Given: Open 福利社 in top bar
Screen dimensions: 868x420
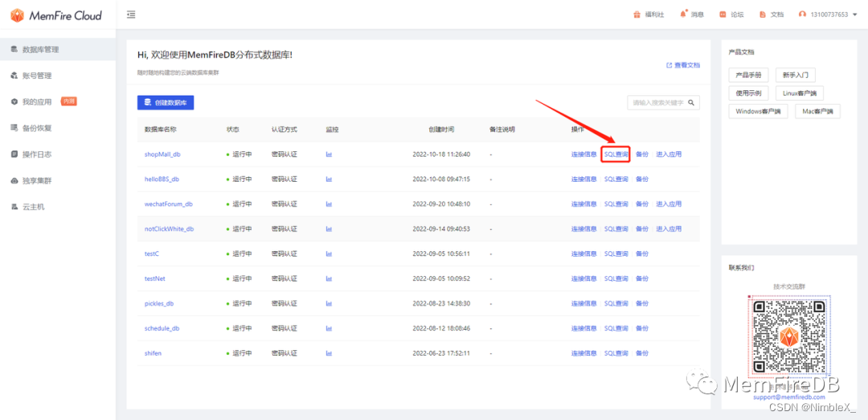Looking at the screenshot, I should (x=649, y=15).
